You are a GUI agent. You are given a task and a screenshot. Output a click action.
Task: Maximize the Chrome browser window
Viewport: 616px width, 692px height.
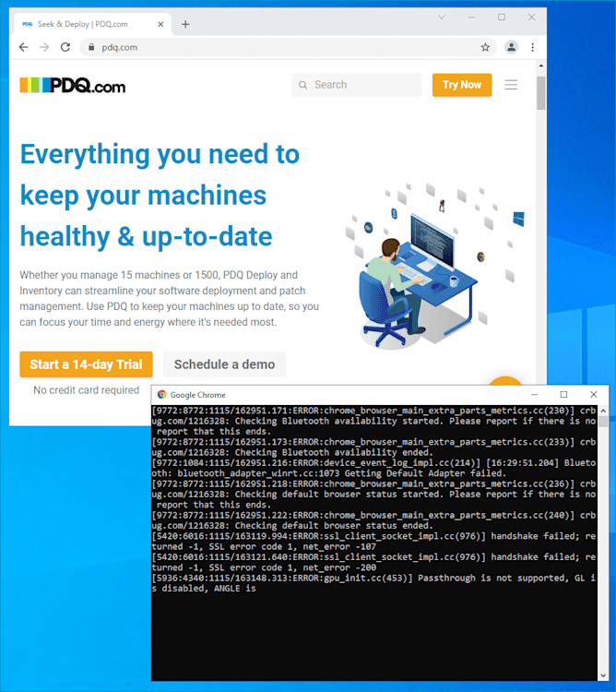502,18
